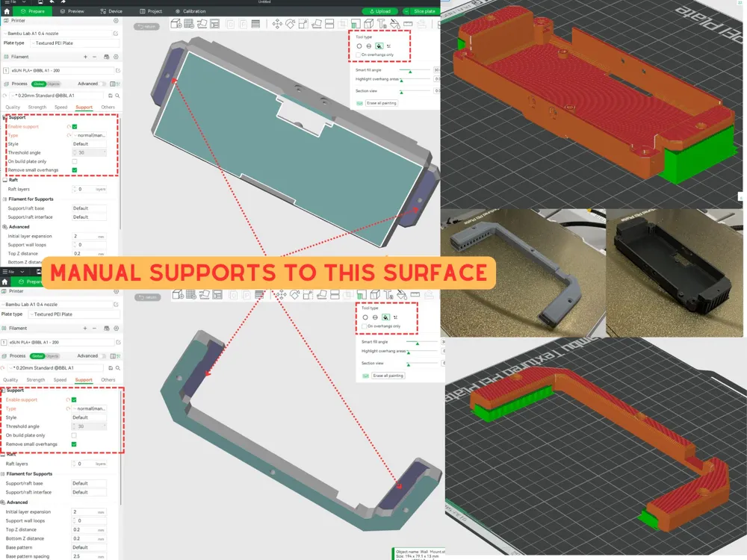Check On build plate only in the lower panel
This screenshot has width=747, height=560.
74,435
